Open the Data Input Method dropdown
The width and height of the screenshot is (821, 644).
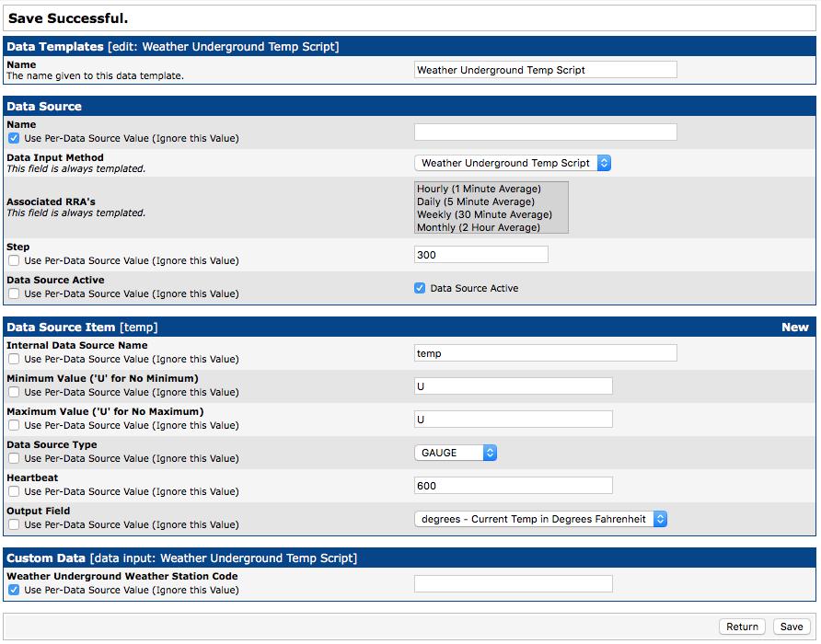click(512, 163)
